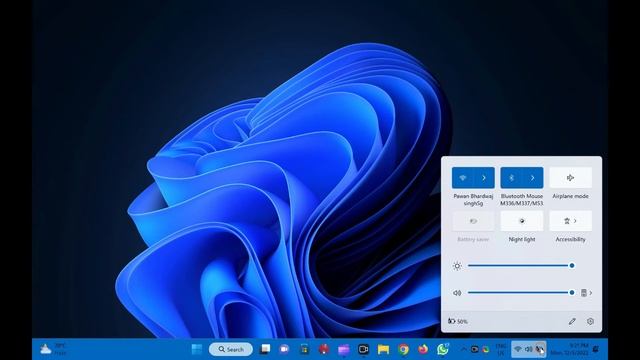The image size is (640, 360).
Task: Mute using the speaker icon beside volume slider
Action: (457, 293)
